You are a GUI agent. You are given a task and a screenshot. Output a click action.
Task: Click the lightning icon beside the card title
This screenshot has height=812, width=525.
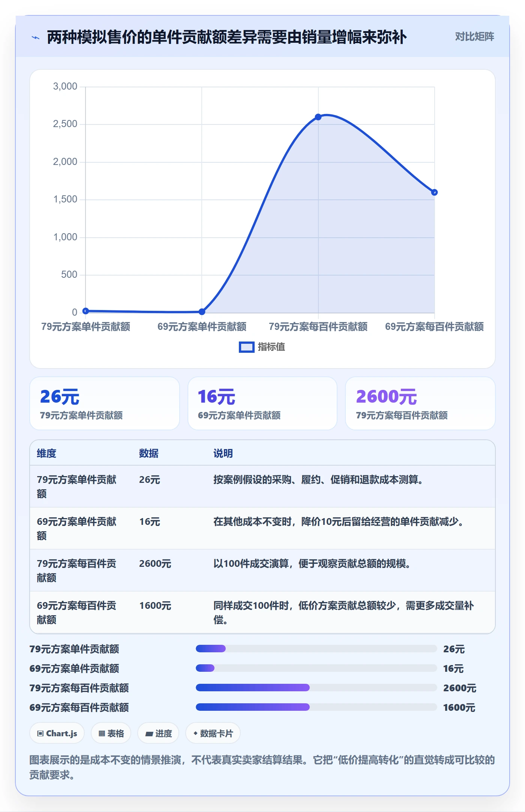click(36, 37)
